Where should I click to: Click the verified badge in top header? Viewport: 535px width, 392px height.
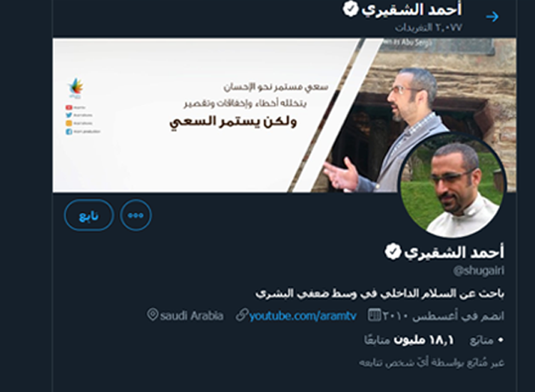point(350,9)
